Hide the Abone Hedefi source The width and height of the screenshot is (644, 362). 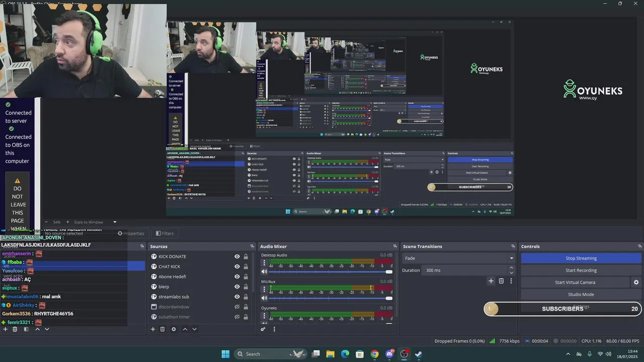pyautogui.click(x=237, y=277)
